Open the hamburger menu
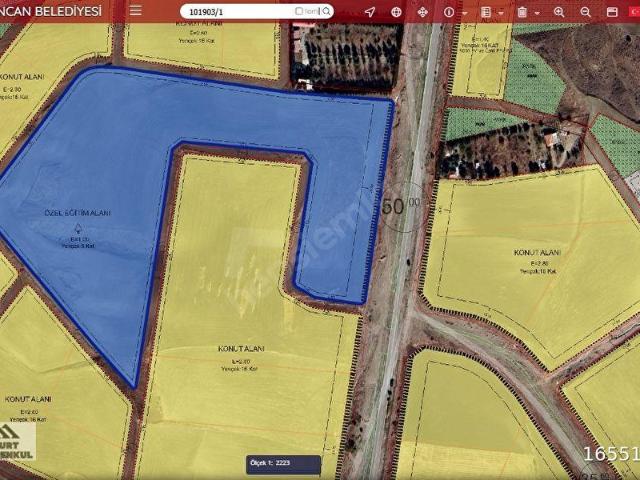Screen dimensions: 640x480 coord(136,12)
